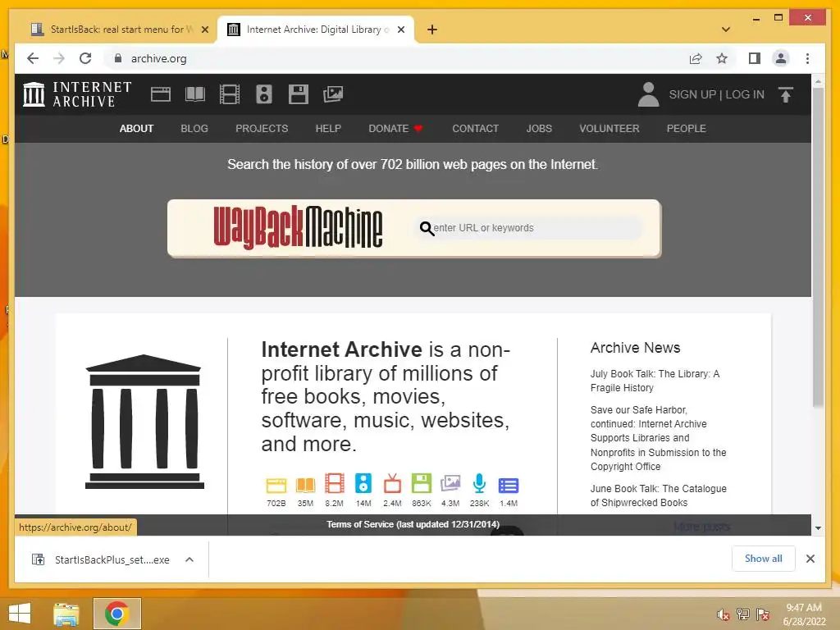Open the 1.4M collections list icon
Image resolution: width=840 pixels, height=630 pixels.
pos(509,486)
